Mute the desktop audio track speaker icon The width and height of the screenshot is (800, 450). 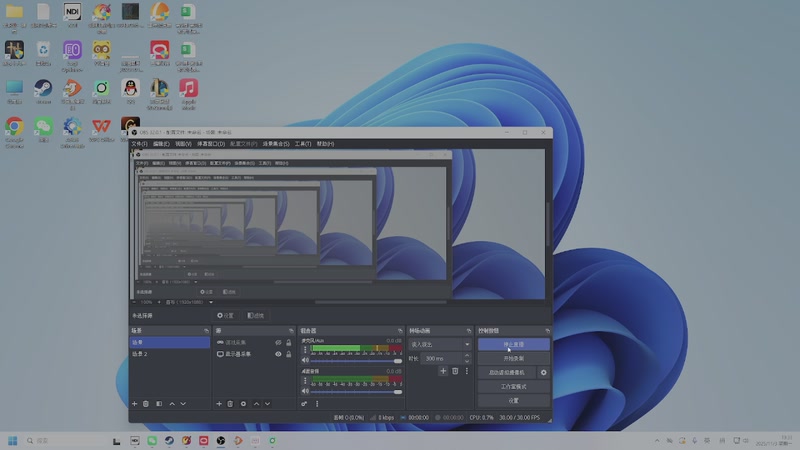(305, 391)
